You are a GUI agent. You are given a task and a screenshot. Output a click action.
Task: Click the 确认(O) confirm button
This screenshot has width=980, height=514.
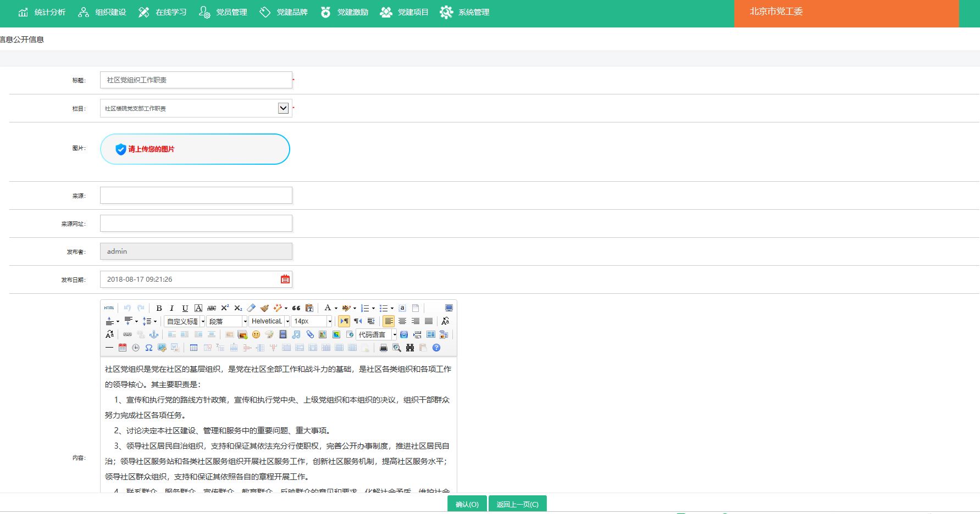tap(467, 504)
